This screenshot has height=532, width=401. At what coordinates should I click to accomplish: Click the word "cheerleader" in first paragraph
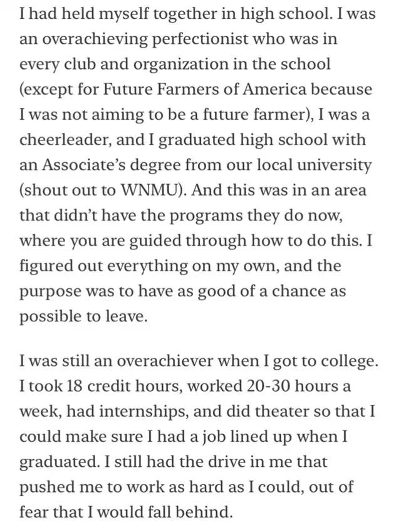65,140
